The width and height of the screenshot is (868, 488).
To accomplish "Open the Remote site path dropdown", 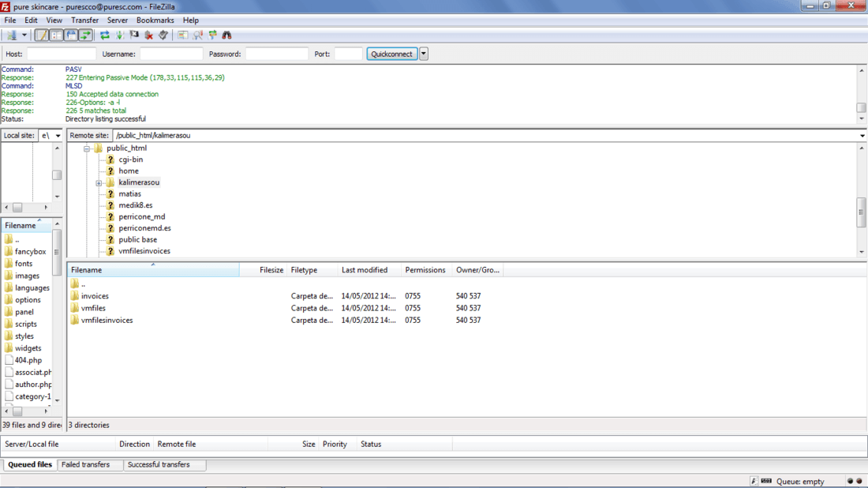I will (x=862, y=136).
